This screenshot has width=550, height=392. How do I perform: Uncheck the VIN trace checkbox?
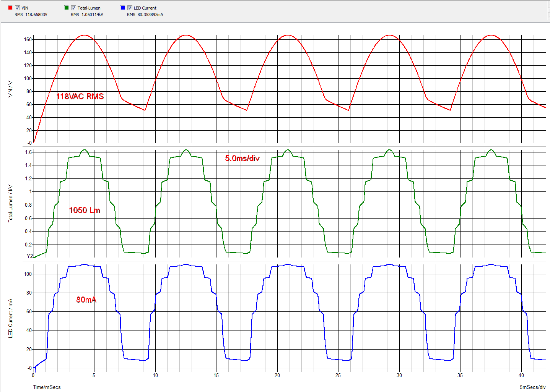[17, 8]
